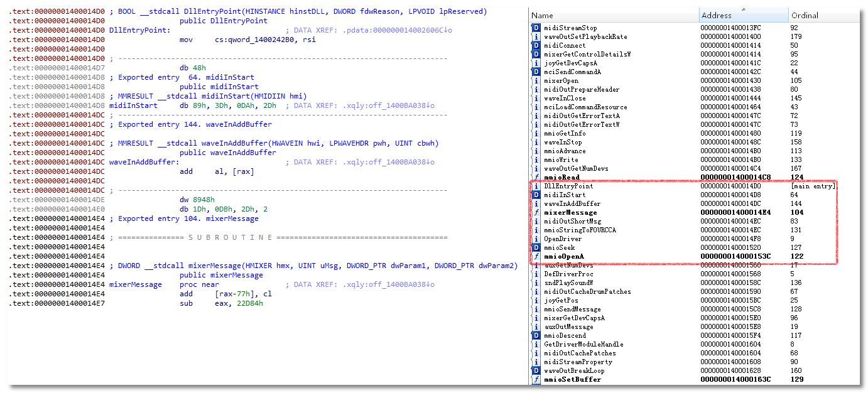Click the data icon beside waveOutBreakLoop

coord(536,370)
